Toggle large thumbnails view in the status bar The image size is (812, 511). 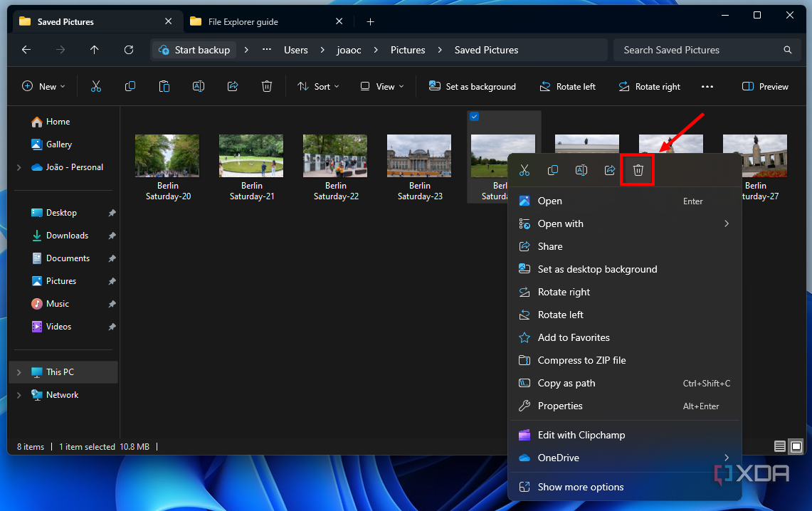796,446
